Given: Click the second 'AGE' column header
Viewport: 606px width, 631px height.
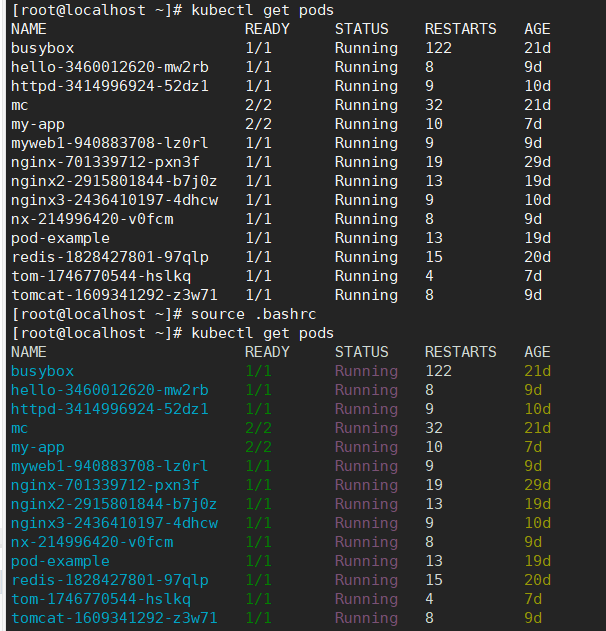Looking at the screenshot, I should (537, 352).
